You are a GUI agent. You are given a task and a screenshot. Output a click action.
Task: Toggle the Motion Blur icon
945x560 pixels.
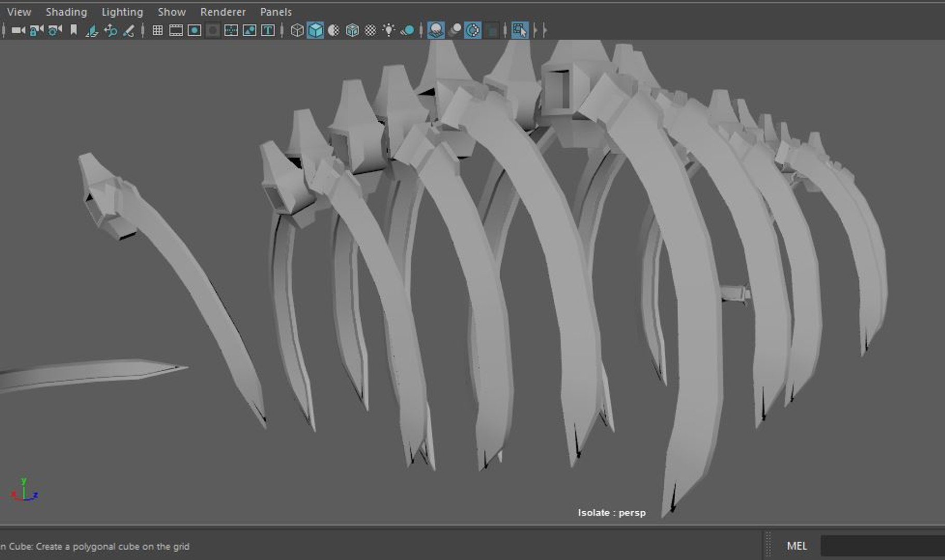pyautogui.click(x=455, y=31)
